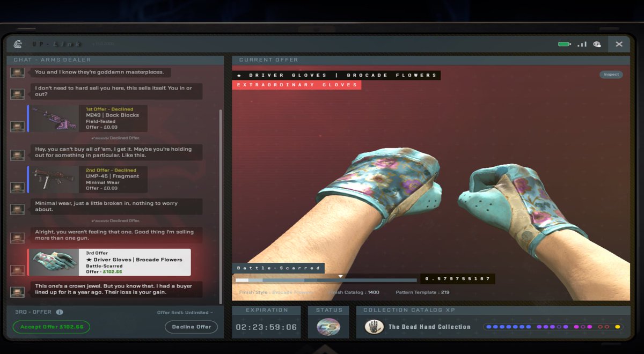Image resolution: width=644 pixels, height=354 pixels.
Task: Click the 'Chat - Arms Dealer' panel header
Action: point(115,60)
